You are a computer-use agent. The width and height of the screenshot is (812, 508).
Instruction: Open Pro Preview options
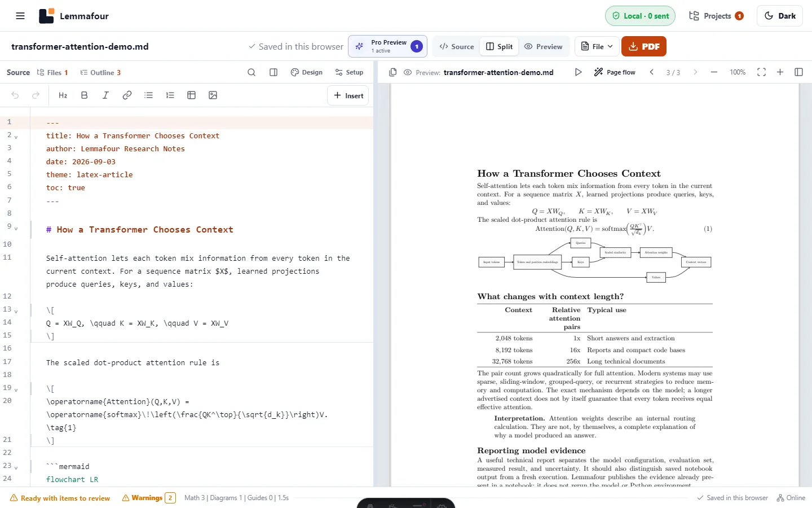[387, 46]
